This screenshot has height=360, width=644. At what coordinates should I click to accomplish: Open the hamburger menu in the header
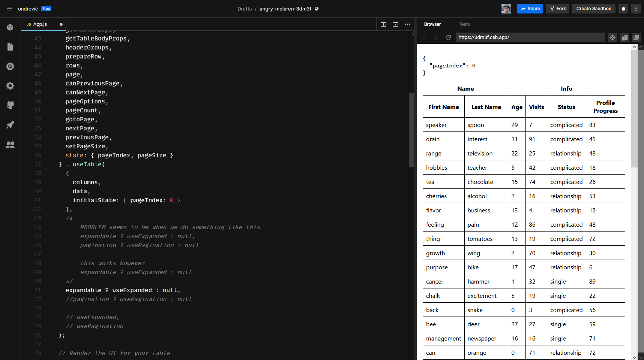click(x=10, y=9)
